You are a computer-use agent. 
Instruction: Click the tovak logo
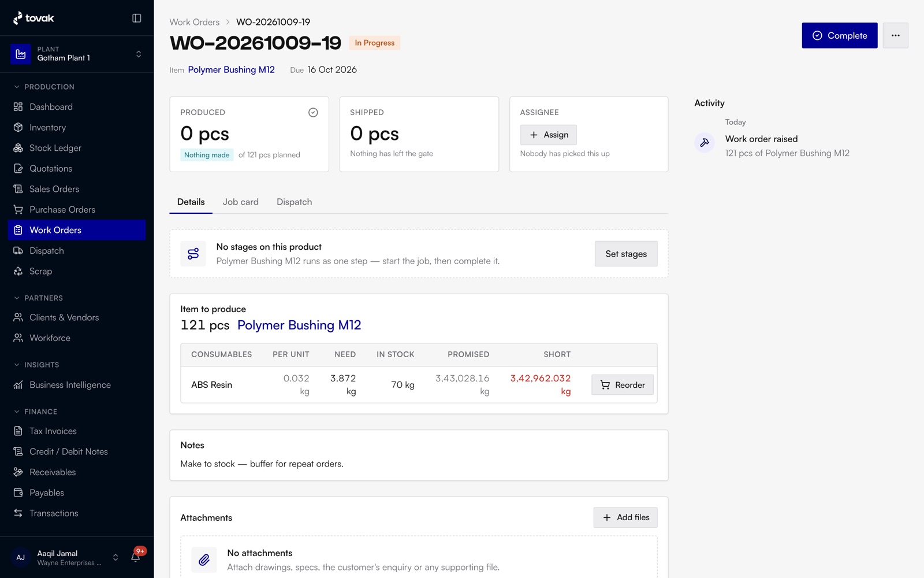33,18
